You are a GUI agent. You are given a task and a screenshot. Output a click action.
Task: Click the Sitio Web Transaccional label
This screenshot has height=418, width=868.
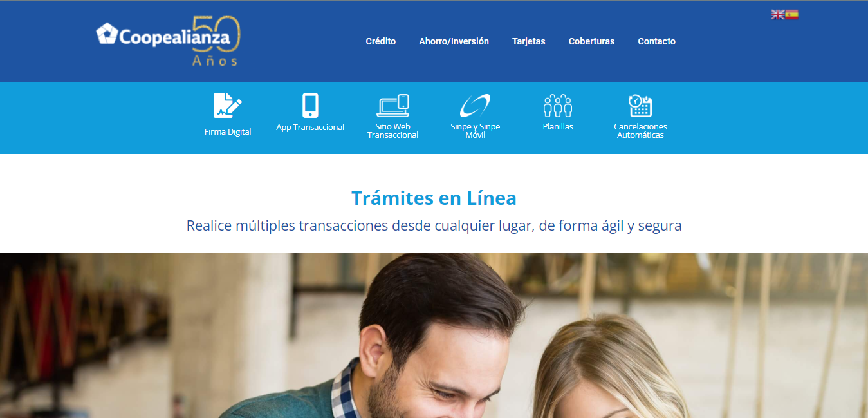coord(393,131)
